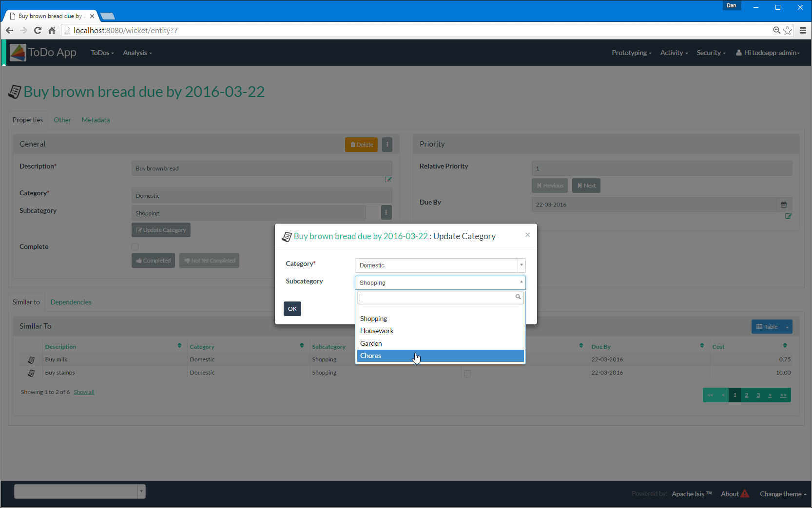Click the home icon in browser toolbar

point(52,30)
